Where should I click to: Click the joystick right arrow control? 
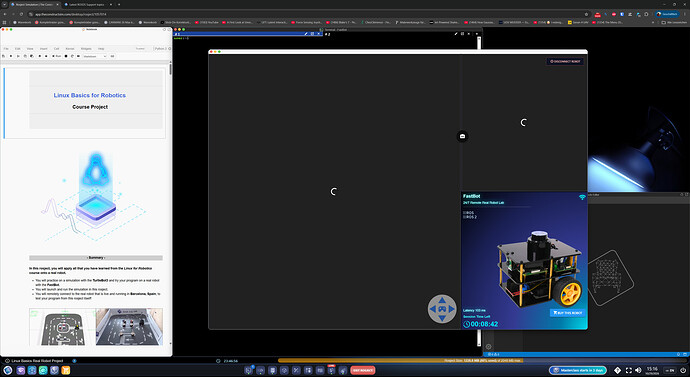(x=451, y=309)
